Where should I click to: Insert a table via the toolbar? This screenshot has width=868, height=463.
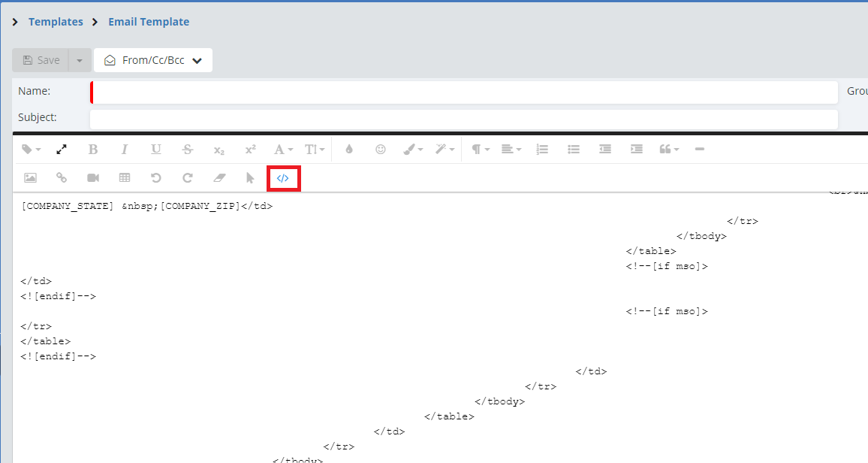[125, 178]
